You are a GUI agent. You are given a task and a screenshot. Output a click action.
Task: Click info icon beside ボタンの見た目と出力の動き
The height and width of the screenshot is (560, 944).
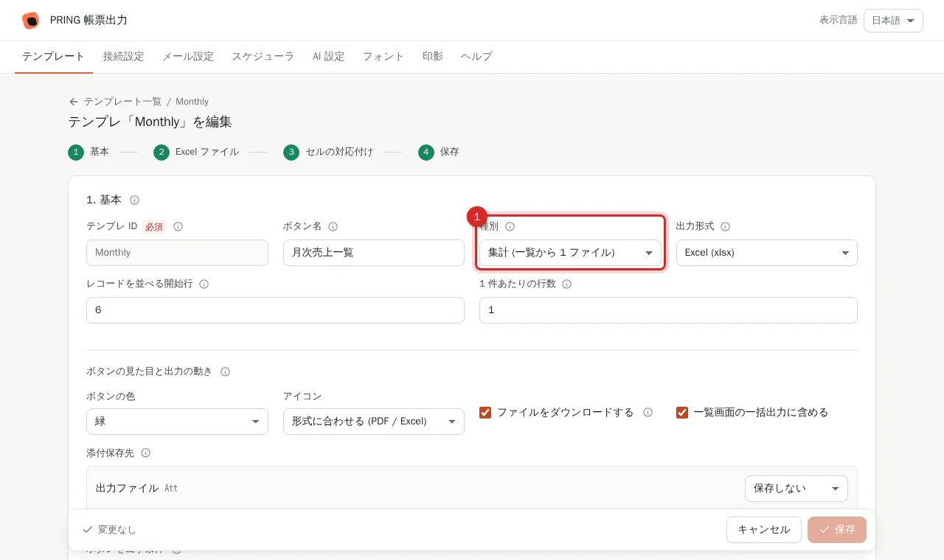tap(225, 372)
